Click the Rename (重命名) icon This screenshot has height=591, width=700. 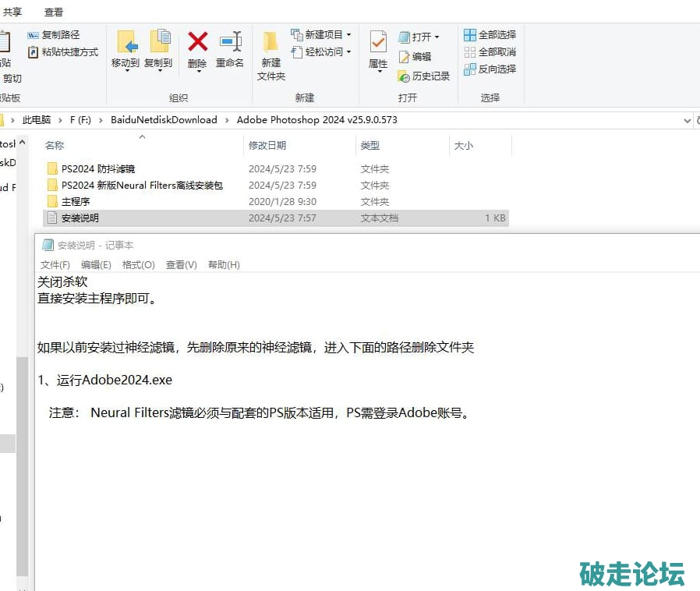click(230, 42)
